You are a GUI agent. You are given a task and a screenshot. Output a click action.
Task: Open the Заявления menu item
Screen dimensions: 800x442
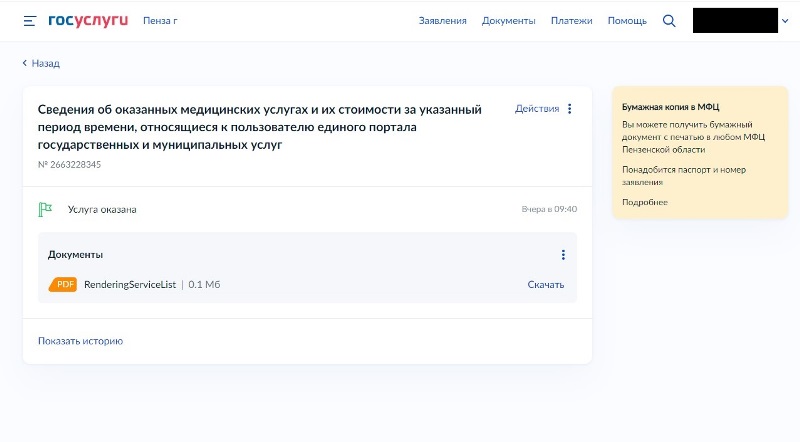[x=442, y=21]
